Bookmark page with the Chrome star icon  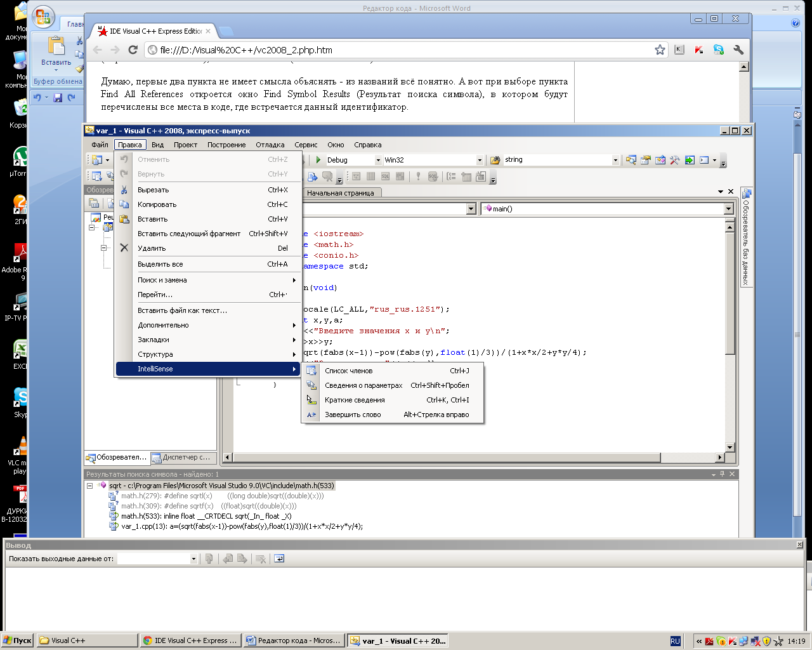(660, 50)
